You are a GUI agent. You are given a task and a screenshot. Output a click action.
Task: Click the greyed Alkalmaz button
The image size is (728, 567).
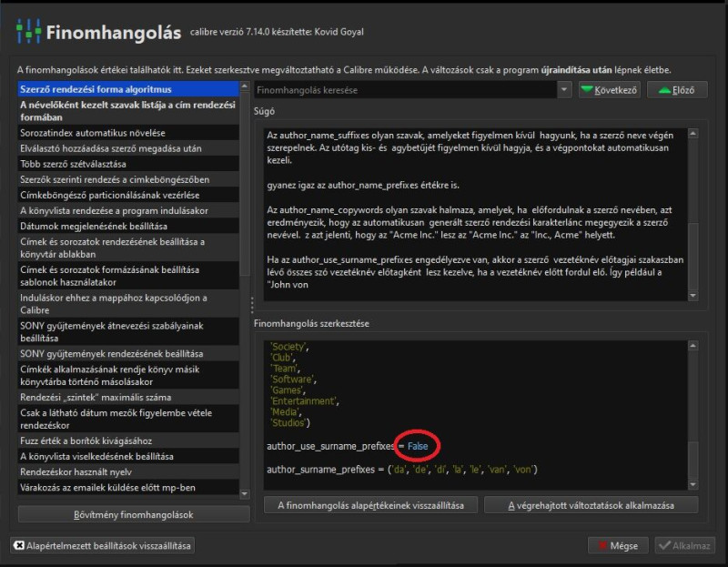click(685, 546)
